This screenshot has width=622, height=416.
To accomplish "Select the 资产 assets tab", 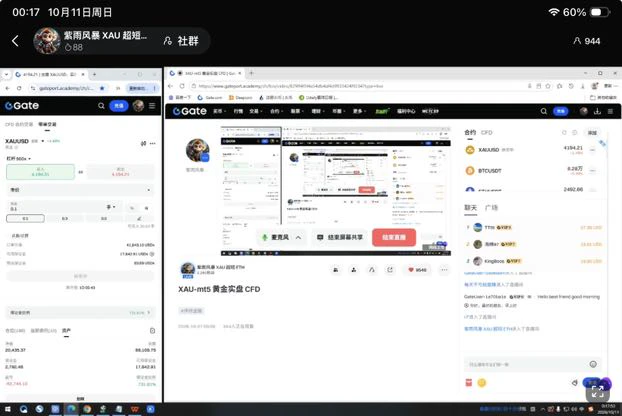I will pos(66,331).
